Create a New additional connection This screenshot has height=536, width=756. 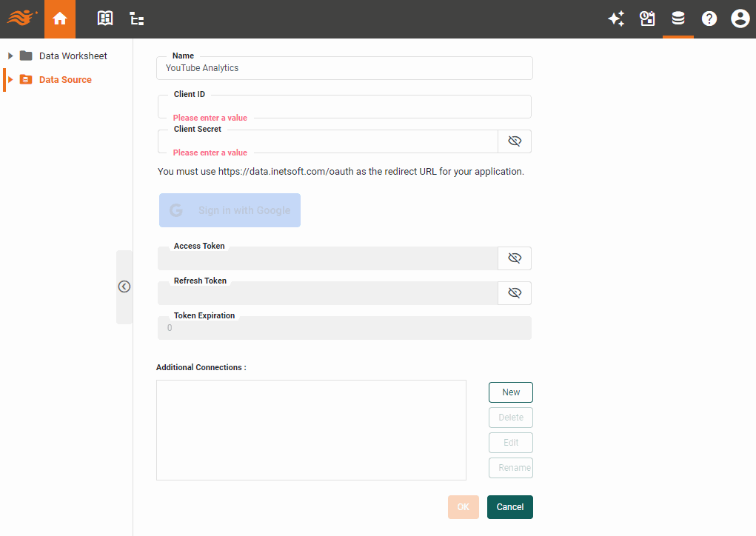[510, 392]
